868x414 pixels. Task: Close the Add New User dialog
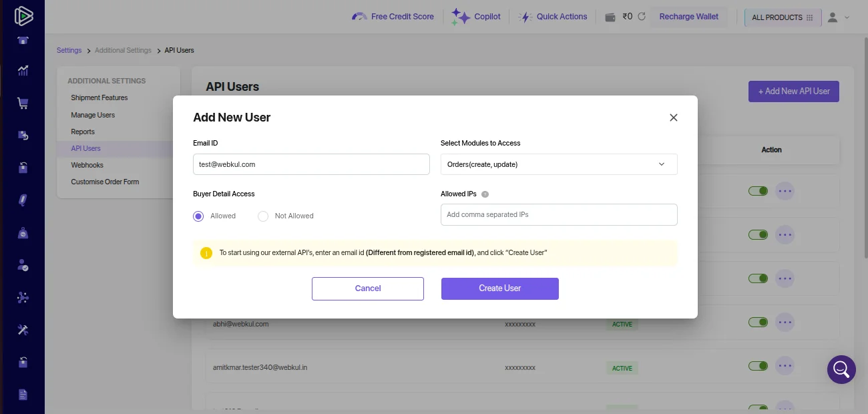pyautogui.click(x=673, y=118)
